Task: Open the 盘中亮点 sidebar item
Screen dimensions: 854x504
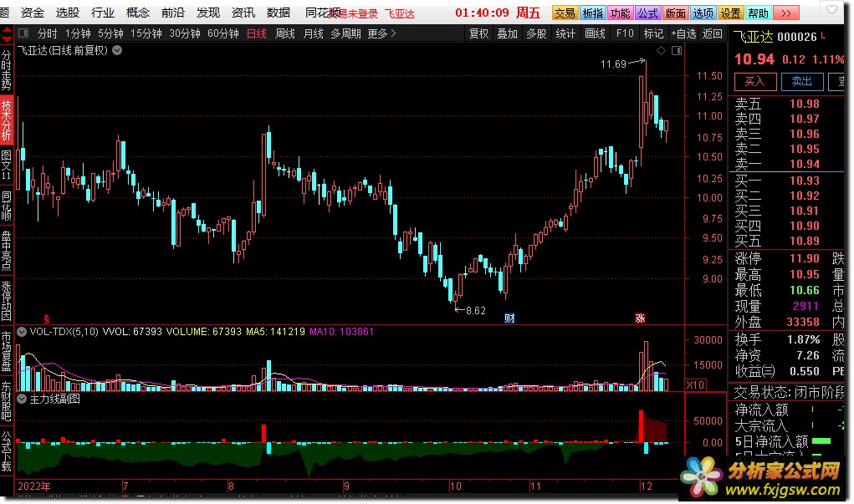Action: (7, 251)
